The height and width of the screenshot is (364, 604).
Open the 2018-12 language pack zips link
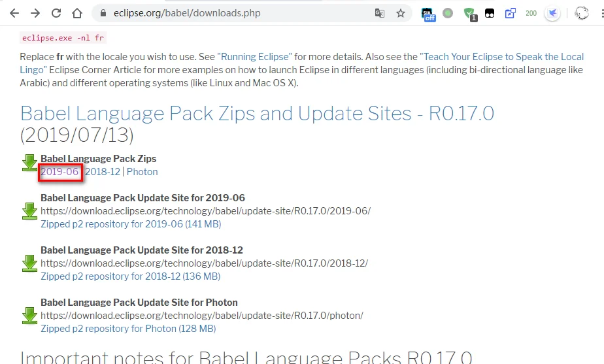103,172
